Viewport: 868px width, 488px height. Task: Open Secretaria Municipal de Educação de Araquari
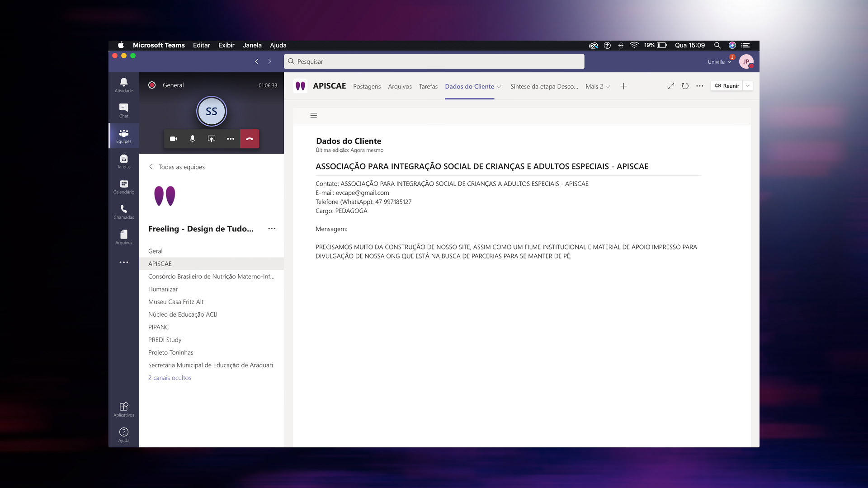tap(212, 365)
